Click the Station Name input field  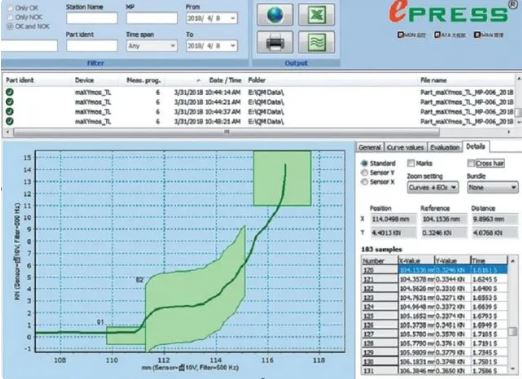coord(92,18)
